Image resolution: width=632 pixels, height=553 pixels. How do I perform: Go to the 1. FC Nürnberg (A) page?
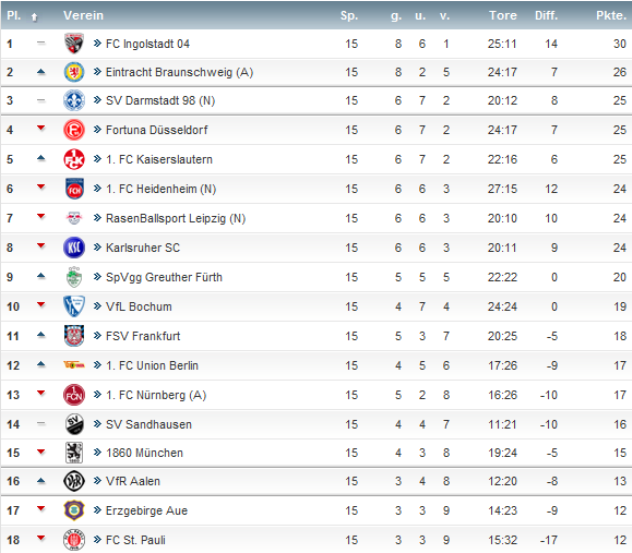click(155, 395)
